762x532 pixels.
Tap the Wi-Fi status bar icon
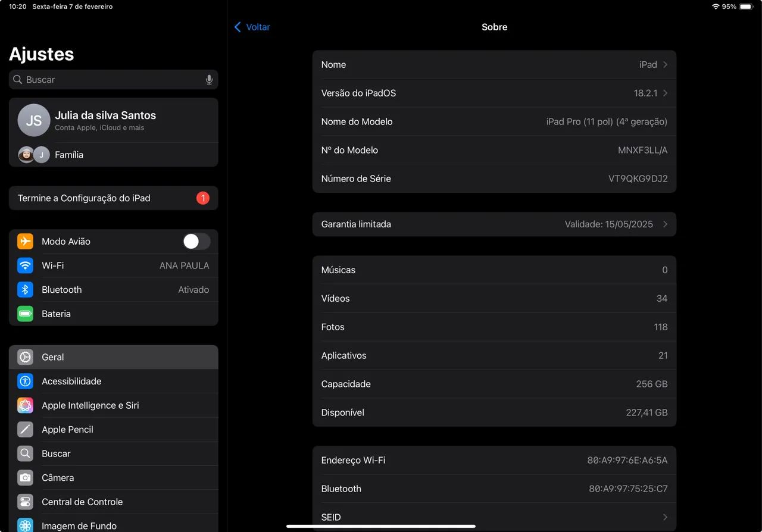tap(716, 7)
